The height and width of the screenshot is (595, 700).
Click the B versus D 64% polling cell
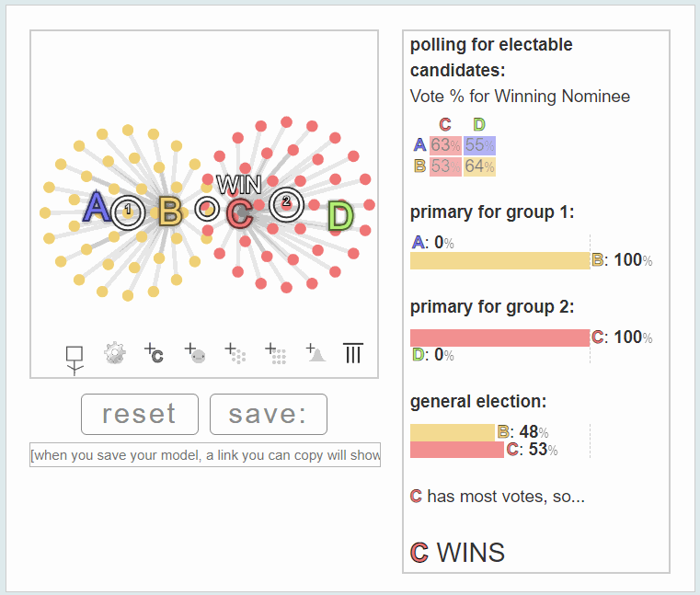(479, 166)
